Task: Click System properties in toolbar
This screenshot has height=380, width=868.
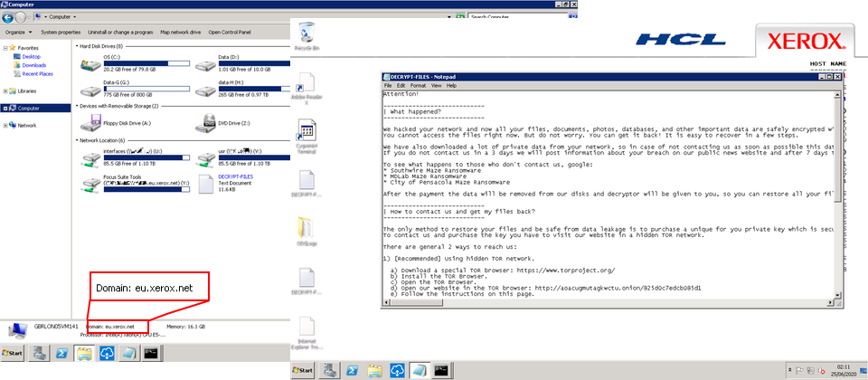Action: click(x=61, y=33)
